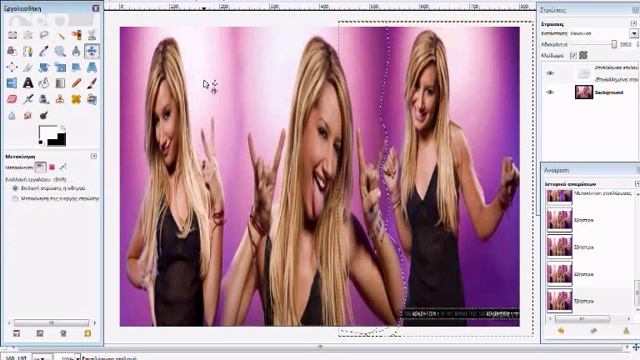Image resolution: width=640 pixels, height=360 pixels.
Task: Reset colors to default black and white
Action: click(x=41, y=142)
